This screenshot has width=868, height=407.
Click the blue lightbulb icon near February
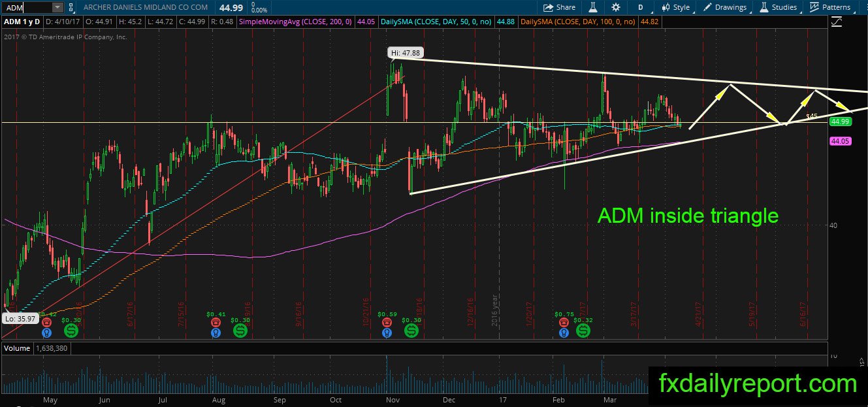pyautogui.click(x=564, y=333)
